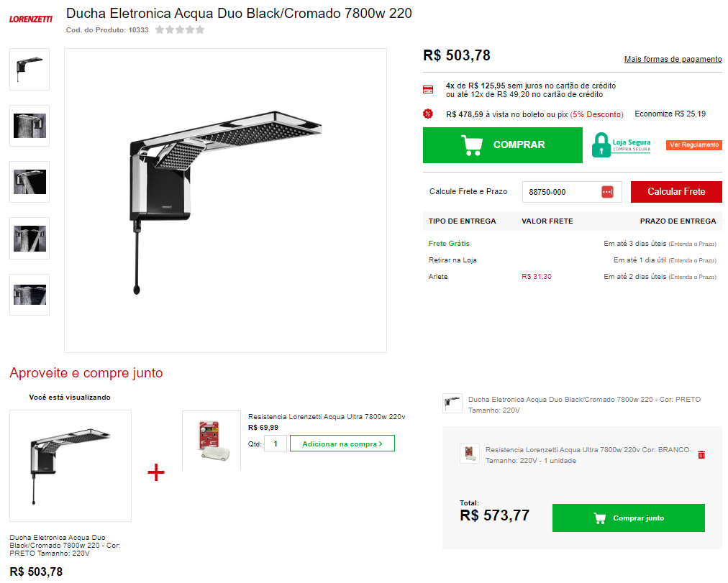The width and height of the screenshot is (728, 583).
Task: Click the green COMPRAR button
Action: pos(502,145)
